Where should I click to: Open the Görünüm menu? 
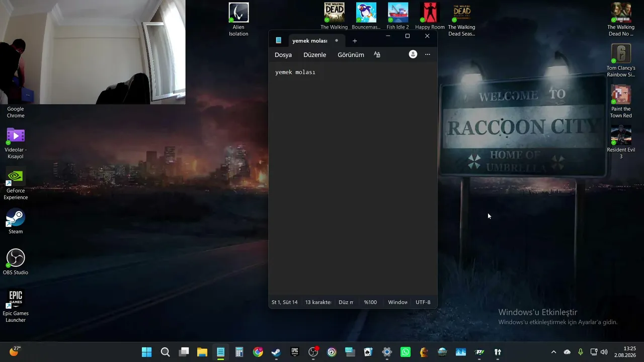tap(351, 55)
